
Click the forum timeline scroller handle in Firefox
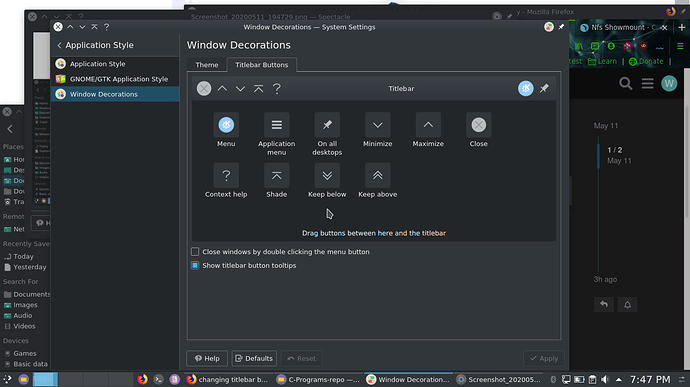pyautogui.click(x=598, y=155)
